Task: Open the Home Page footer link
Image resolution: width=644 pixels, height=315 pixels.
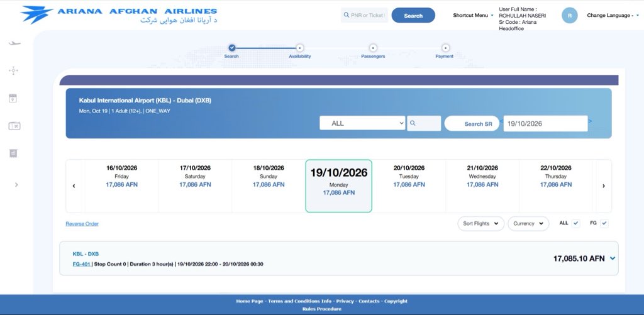Action: pos(249,301)
